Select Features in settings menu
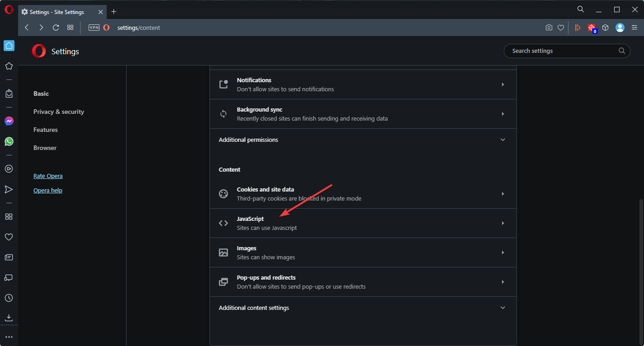644x346 pixels. point(46,130)
